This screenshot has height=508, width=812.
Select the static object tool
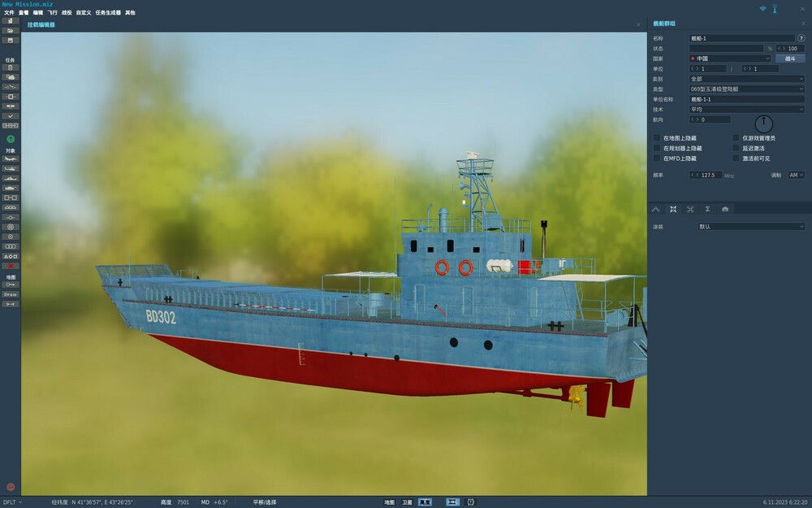[x=11, y=198]
